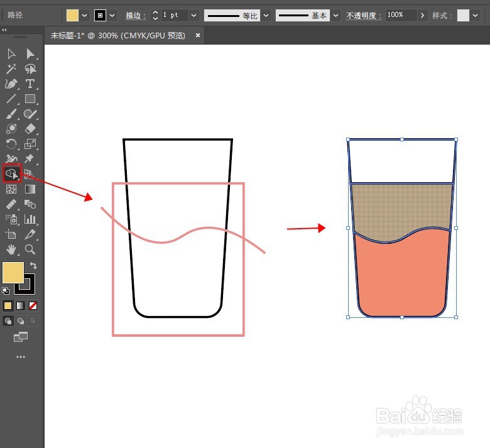This screenshot has width=490, height=448.
Task: Select the Shape Builder tool
Action: click(x=12, y=173)
